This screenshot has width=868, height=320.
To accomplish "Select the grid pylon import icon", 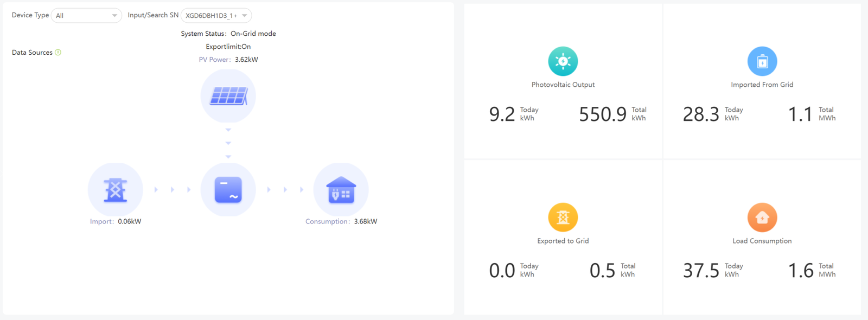I will (116, 190).
